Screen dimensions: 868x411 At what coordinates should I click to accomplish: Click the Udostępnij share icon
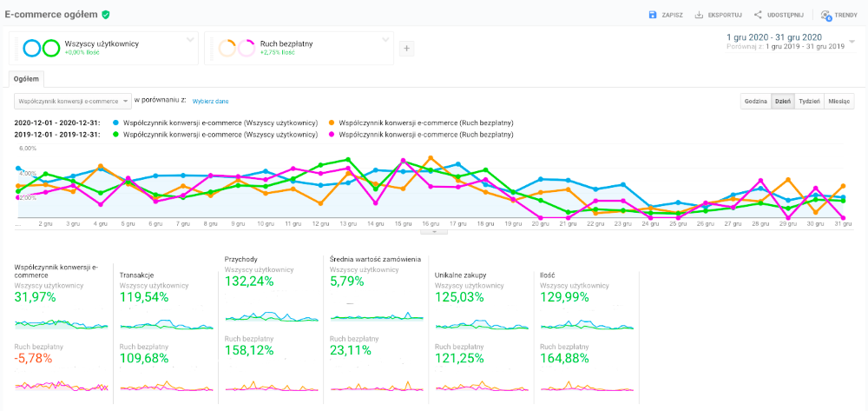758,15
